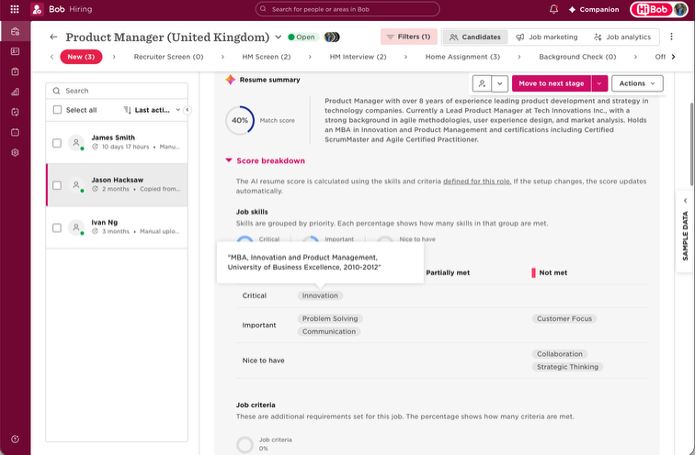Click the tasks sidebar icon below the chart
Screen dimensions: 696x455
coord(15,112)
